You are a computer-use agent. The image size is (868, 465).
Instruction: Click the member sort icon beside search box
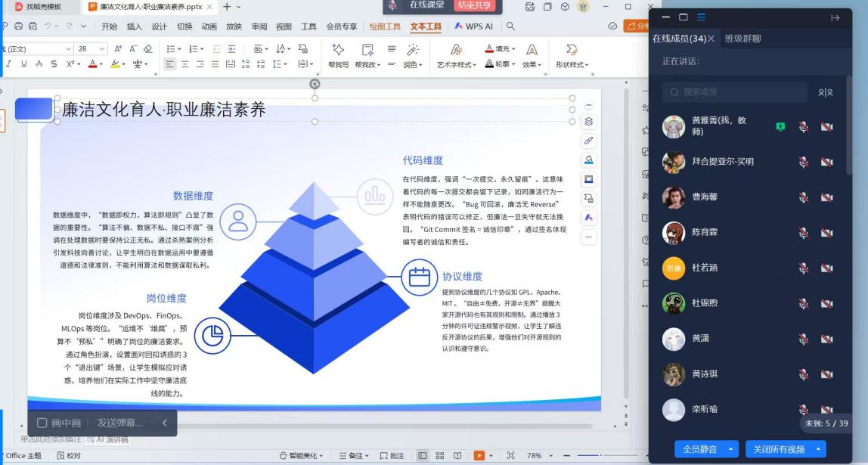[825, 92]
